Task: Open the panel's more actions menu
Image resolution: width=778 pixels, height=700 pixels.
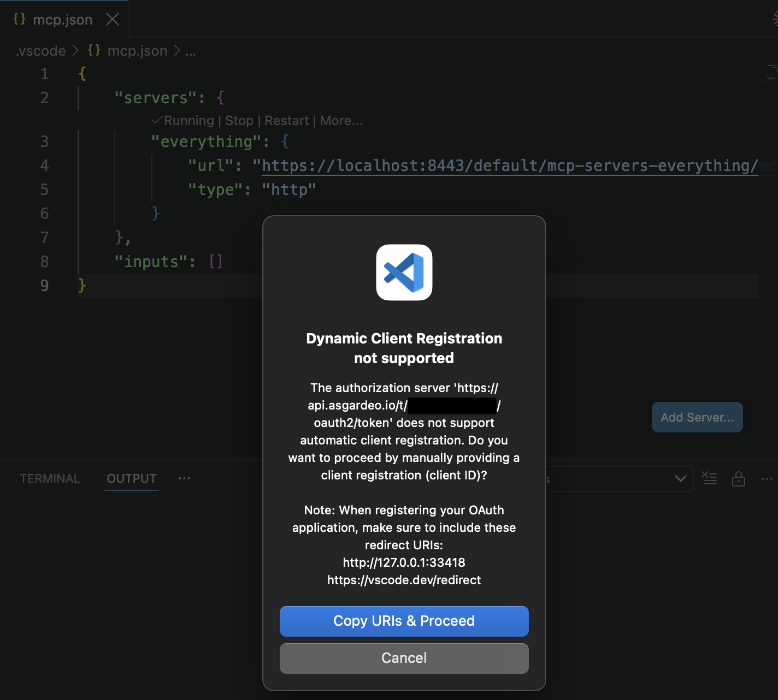Action: [767, 479]
